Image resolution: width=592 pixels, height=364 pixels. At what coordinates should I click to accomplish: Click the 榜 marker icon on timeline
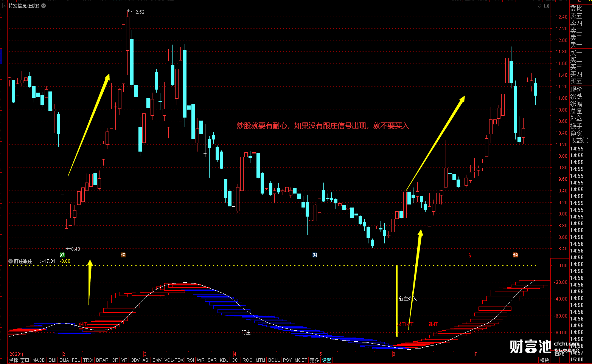tap(123, 255)
